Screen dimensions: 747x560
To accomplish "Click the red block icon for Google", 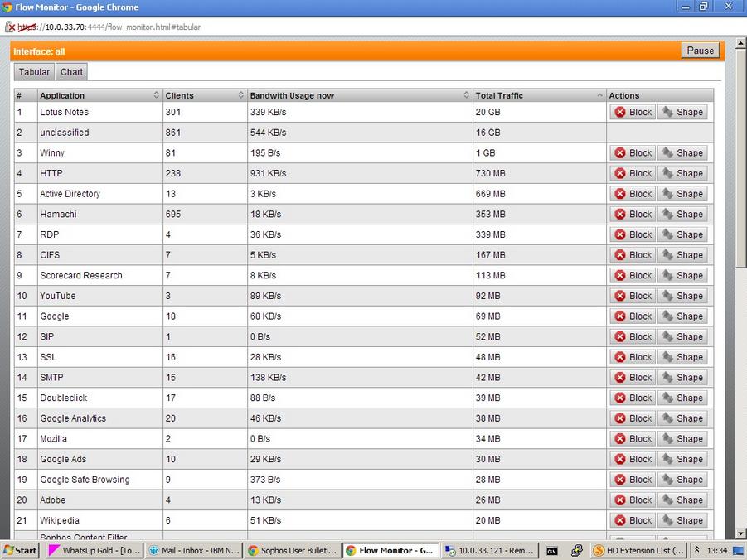I will coord(620,316).
